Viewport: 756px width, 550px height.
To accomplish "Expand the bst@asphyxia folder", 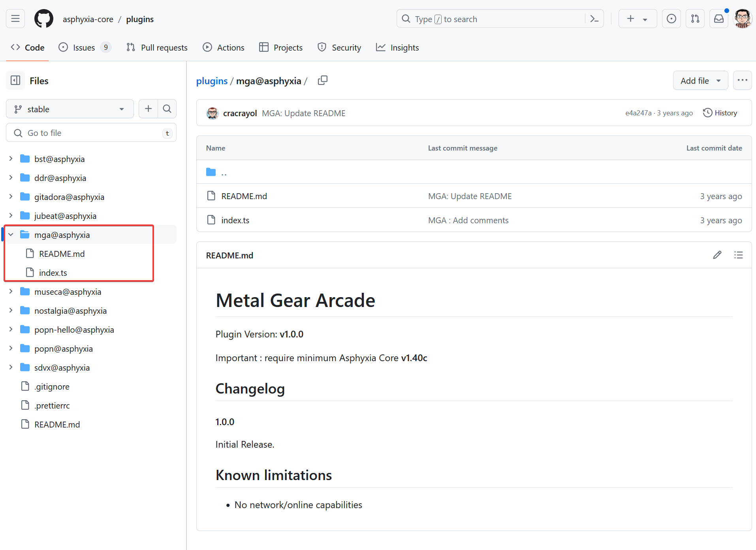I will [x=11, y=159].
